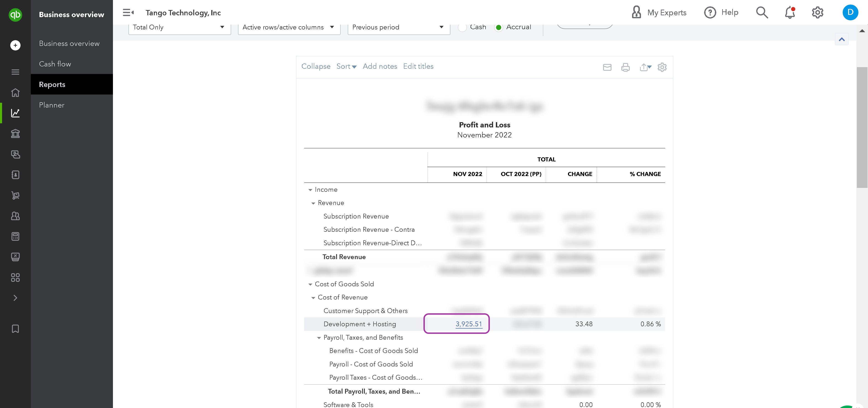This screenshot has height=408, width=868.
Task: Collapse the Income section
Action: coord(310,190)
